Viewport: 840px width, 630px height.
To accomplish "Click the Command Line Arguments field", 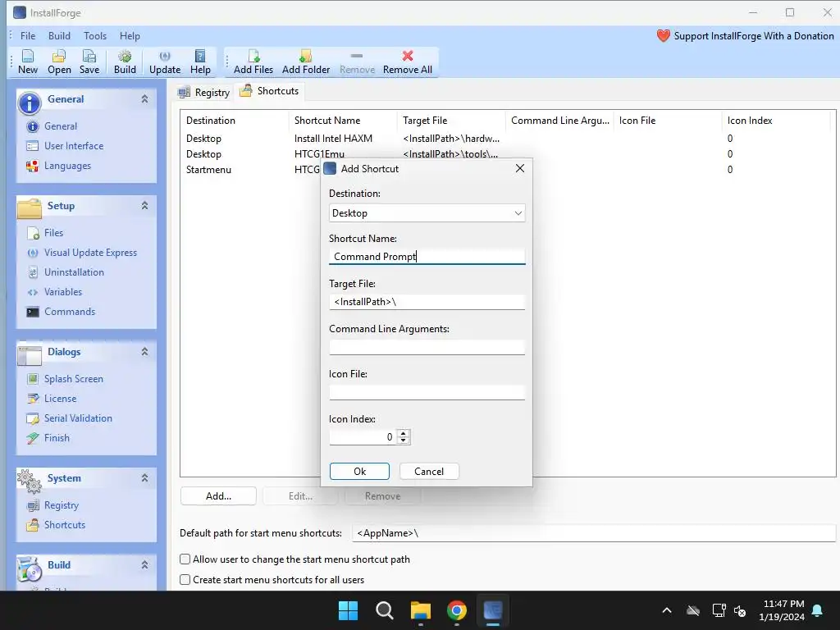I will 427,347.
